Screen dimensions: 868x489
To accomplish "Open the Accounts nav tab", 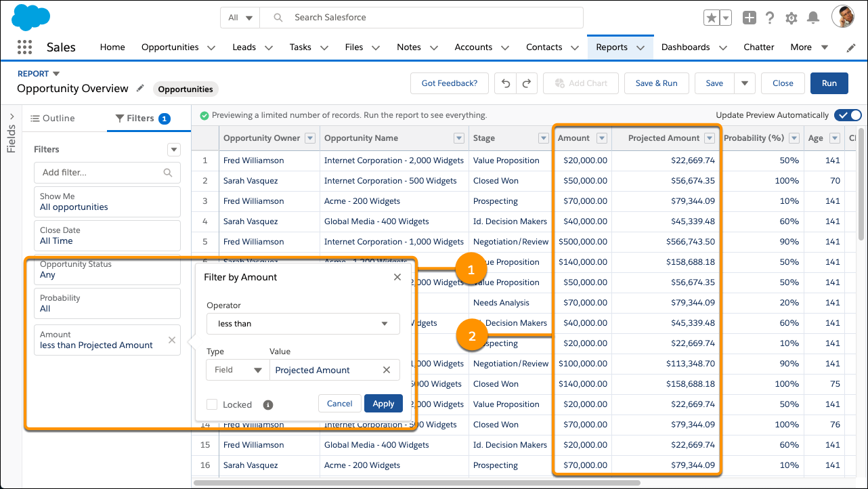I will 473,47.
